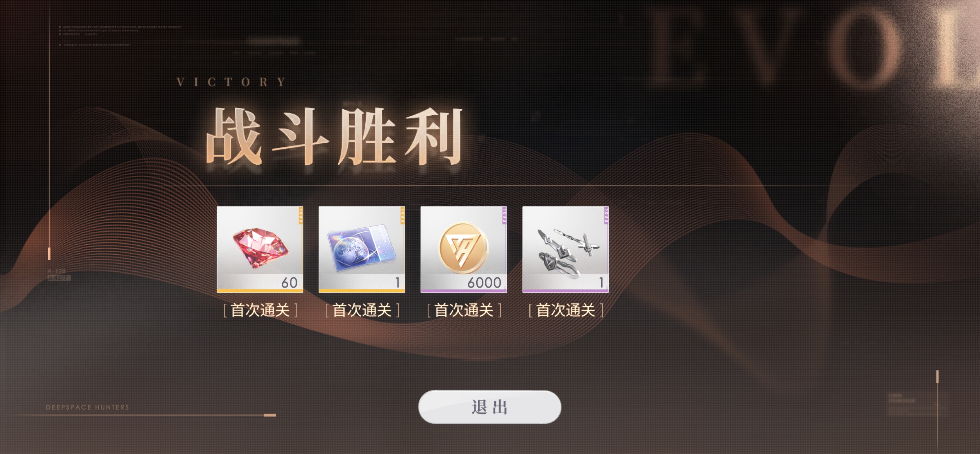Click the quantity 60 on diamond card

[x=289, y=282]
